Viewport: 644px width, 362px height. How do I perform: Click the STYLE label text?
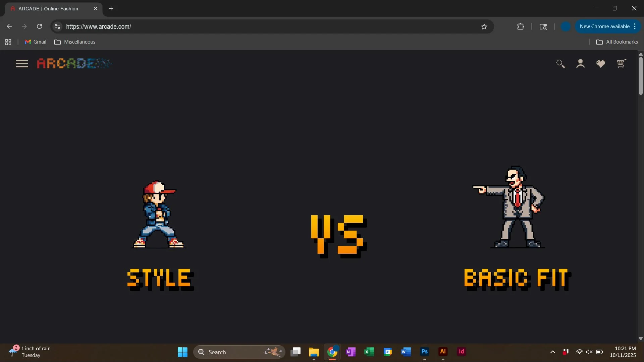[x=160, y=279]
